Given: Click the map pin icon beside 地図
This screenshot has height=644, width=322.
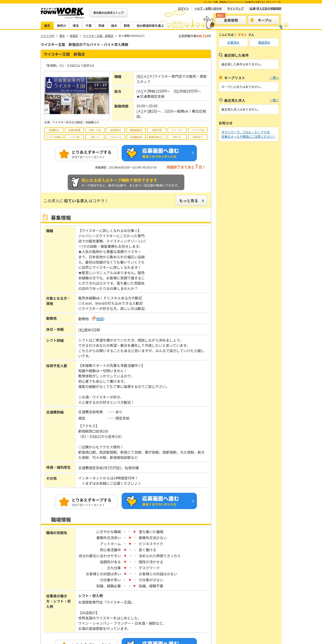Looking at the screenshot, I should (x=94, y=318).
